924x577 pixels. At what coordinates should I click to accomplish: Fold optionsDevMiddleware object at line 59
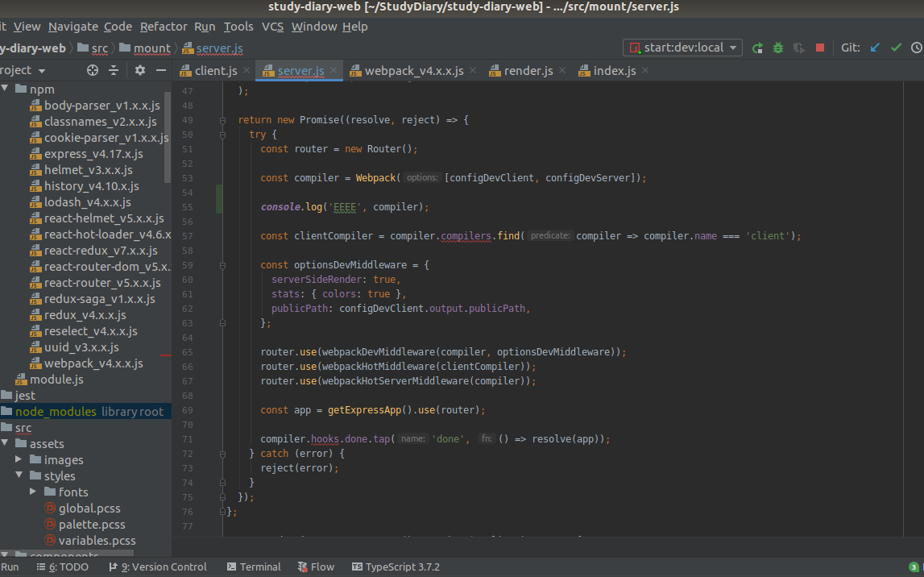tap(223, 266)
